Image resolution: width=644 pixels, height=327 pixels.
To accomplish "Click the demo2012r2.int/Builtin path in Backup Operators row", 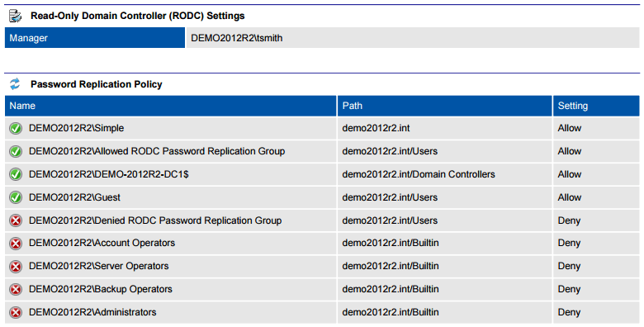I will click(391, 289).
